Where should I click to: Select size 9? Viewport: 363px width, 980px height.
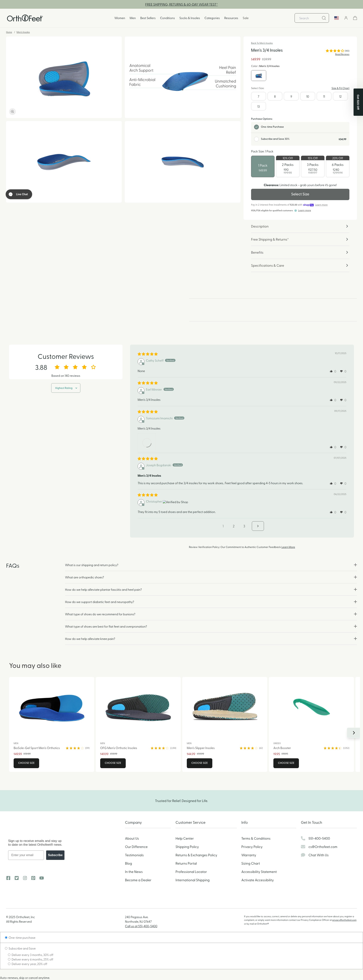pos(291,96)
